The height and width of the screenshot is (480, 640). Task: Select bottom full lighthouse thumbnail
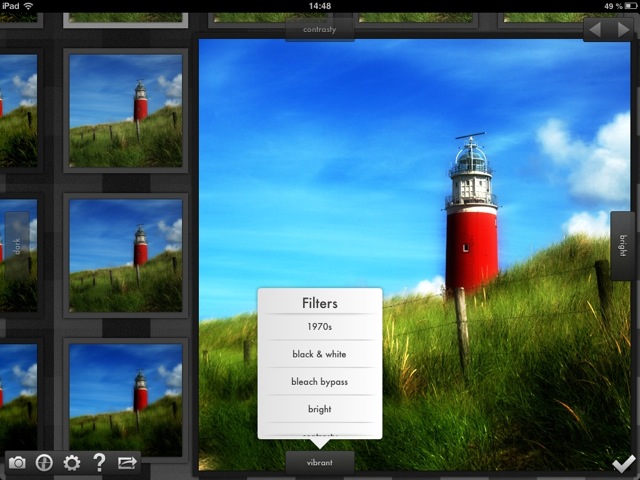point(126,400)
